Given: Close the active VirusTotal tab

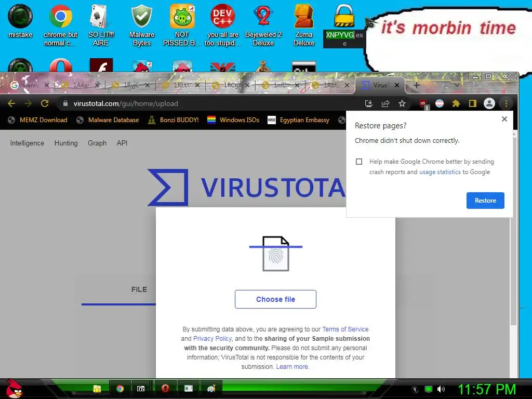Looking at the screenshot, I should (397, 85).
